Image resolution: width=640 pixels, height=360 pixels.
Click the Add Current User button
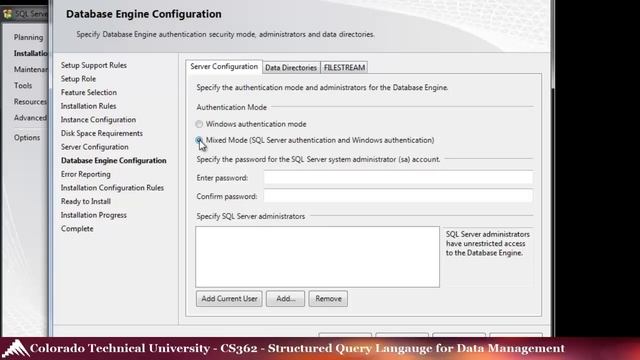click(229, 299)
